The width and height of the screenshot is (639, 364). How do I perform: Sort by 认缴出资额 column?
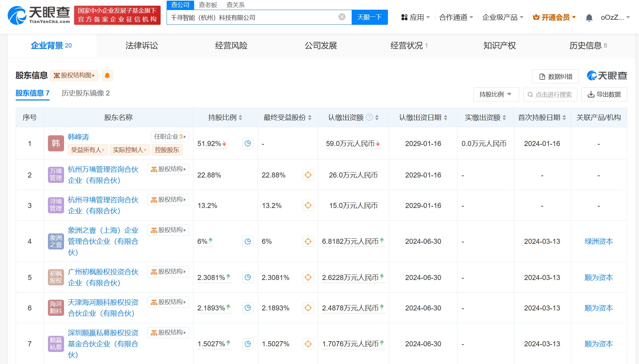click(377, 118)
